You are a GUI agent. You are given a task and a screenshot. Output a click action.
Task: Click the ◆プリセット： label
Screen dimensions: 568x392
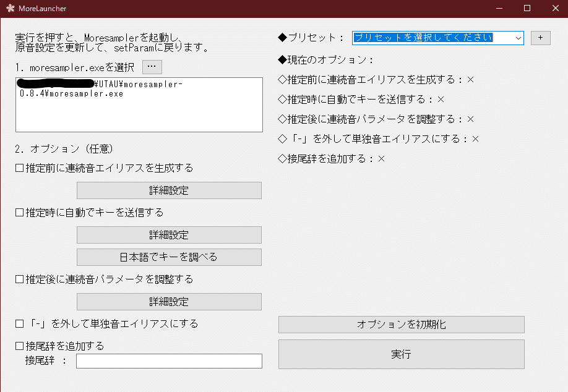point(311,37)
